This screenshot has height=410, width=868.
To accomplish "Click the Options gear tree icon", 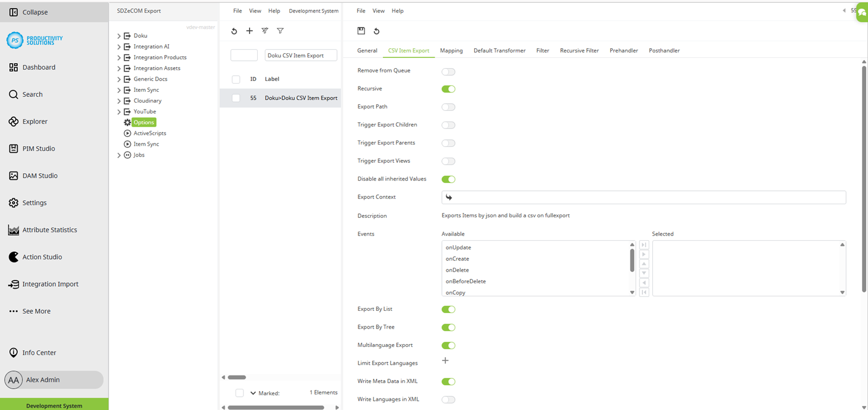I will (x=127, y=123).
